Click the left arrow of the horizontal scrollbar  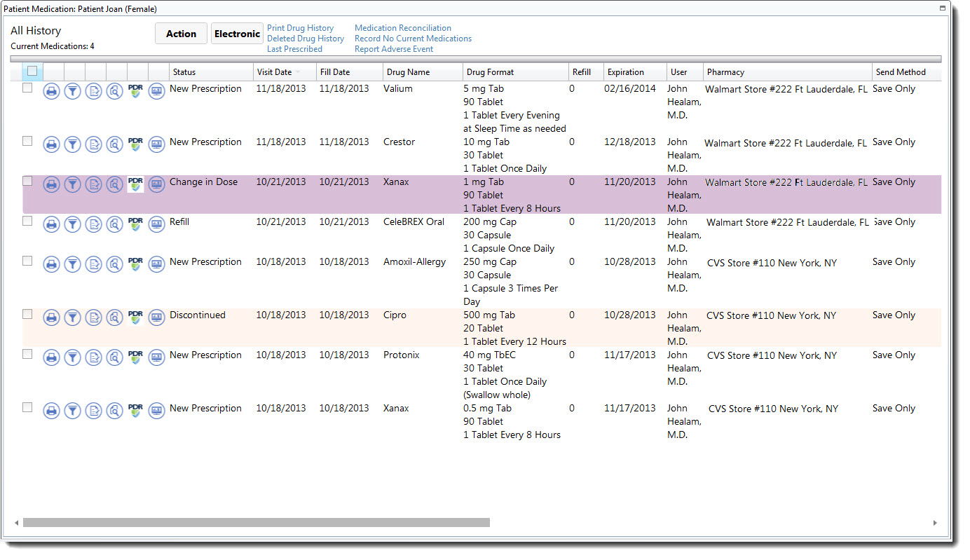[16, 523]
